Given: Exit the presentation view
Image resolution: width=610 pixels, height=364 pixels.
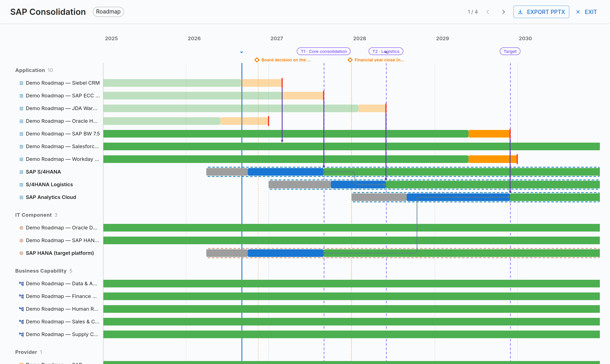Looking at the screenshot, I should [x=586, y=12].
